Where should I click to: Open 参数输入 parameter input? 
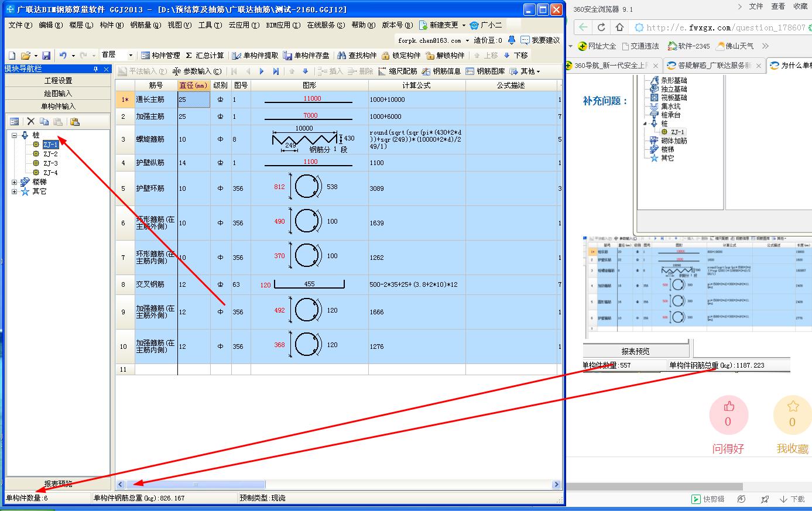point(197,71)
